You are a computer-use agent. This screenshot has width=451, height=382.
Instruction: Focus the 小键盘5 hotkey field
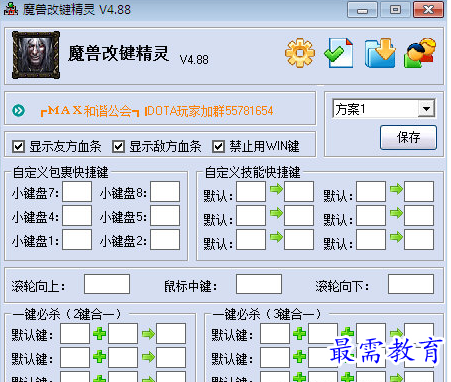tap(165, 216)
